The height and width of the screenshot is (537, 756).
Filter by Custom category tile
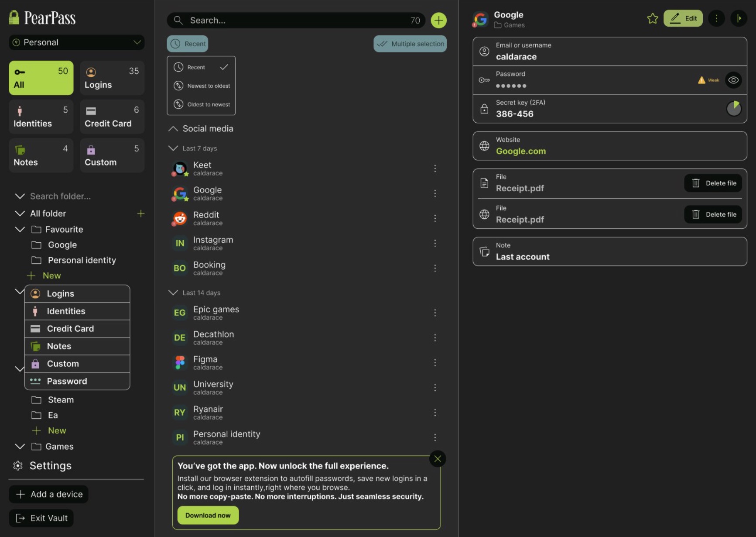tap(112, 155)
